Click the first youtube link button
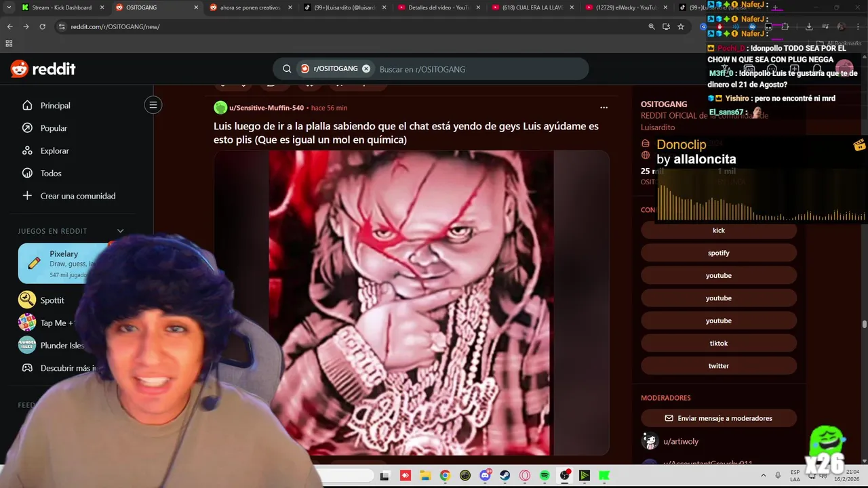Screen dimensions: 868x488 click(719, 275)
